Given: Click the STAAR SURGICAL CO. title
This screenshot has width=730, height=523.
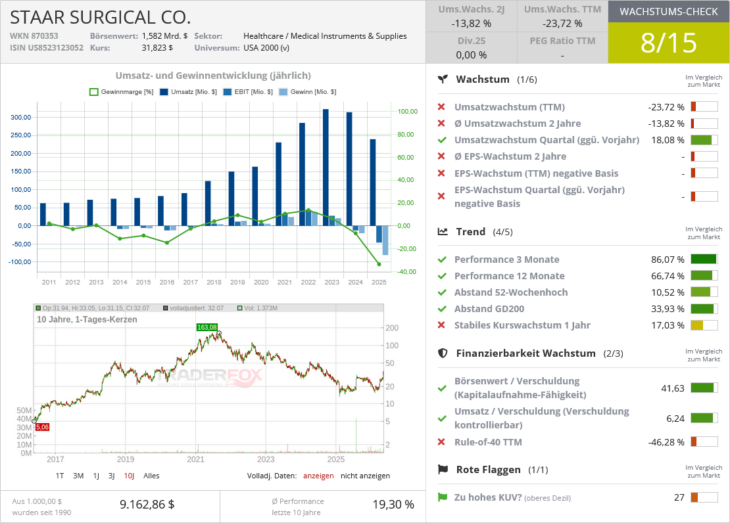Looking at the screenshot, I should click(101, 18).
